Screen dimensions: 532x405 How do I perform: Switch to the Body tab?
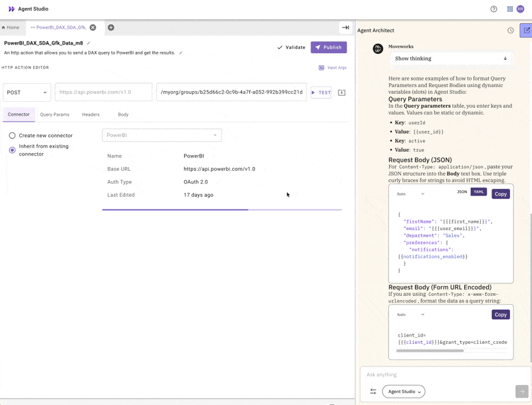[123, 114]
